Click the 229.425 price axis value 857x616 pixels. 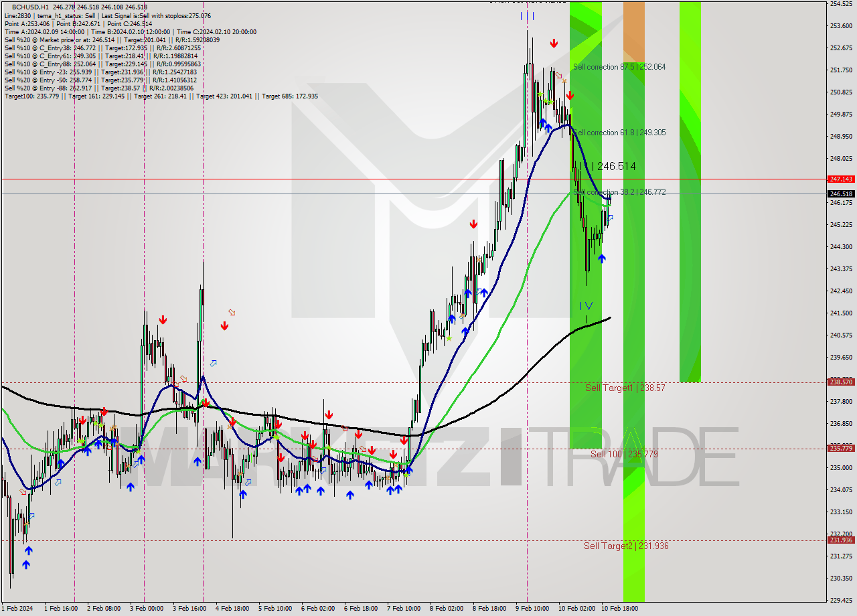(841, 601)
